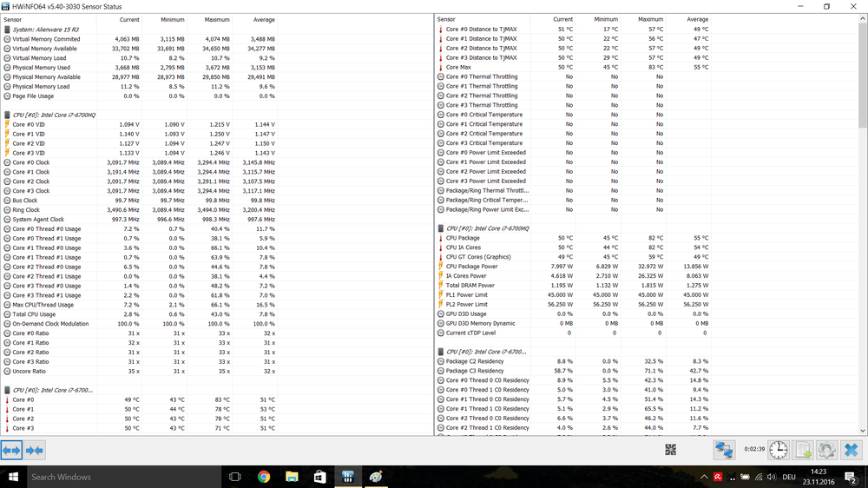The width and height of the screenshot is (868, 488).
Task: Open the Windows Start menu
Action: (13, 477)
